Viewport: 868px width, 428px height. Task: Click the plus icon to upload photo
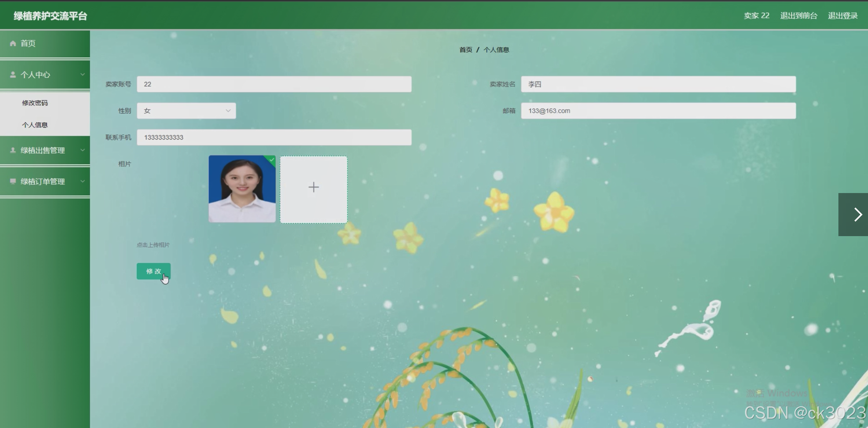coord(314,188)
